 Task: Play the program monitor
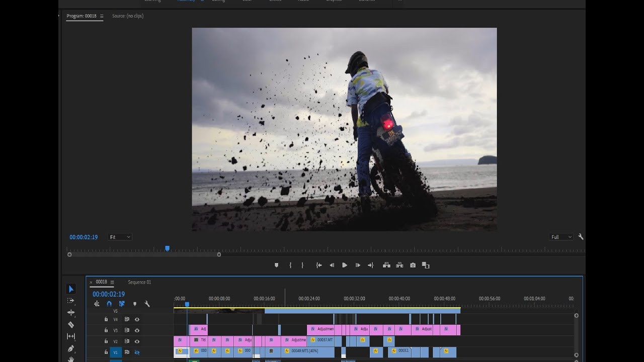[345, 265]
